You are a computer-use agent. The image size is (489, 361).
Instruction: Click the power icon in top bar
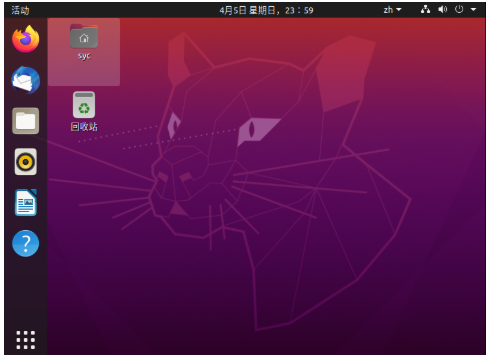tap(459, 10)
